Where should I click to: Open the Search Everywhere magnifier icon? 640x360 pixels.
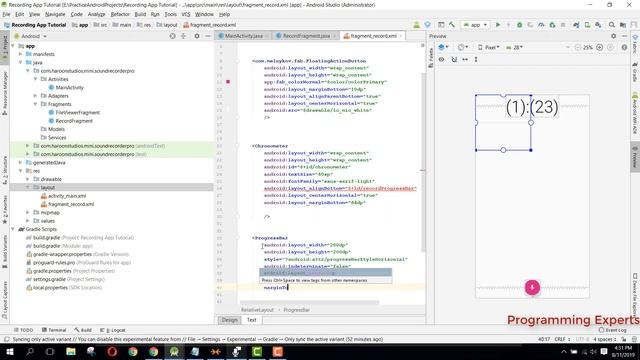(x=611, y=25)
